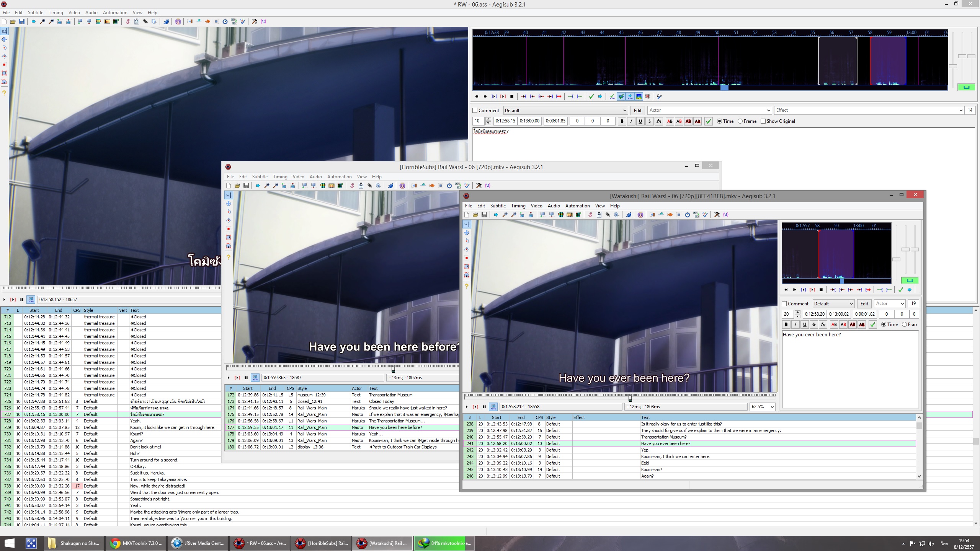Save the RW - 06.ass file
This screenshot has width=980, height=551.
[x=22, y=21]
